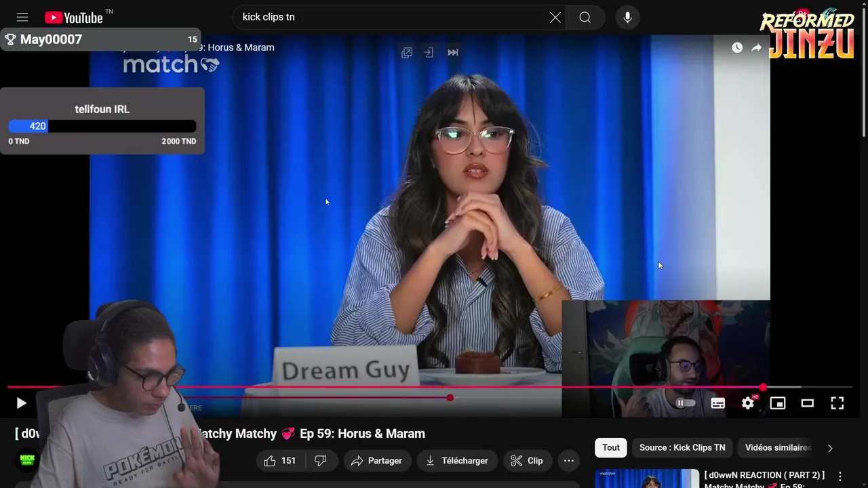The image size is (868, 488).
Task: Clear the search text with the X
Action: tap(555, 18)
